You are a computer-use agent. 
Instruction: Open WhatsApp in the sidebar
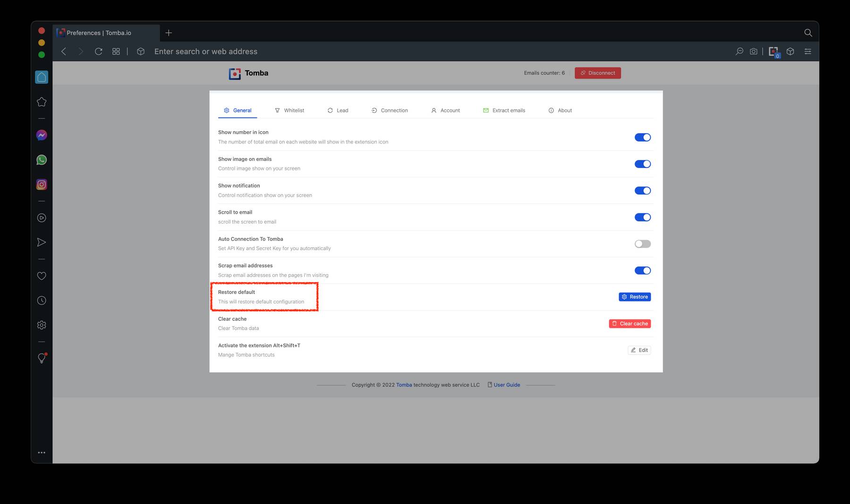point(42,160)
